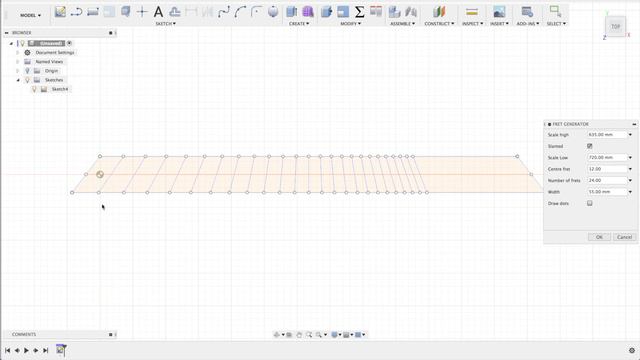Viewport: 640px width, 360px height.
Task: Select the purple Create Form icon
Action: click(x=308, y=12)
